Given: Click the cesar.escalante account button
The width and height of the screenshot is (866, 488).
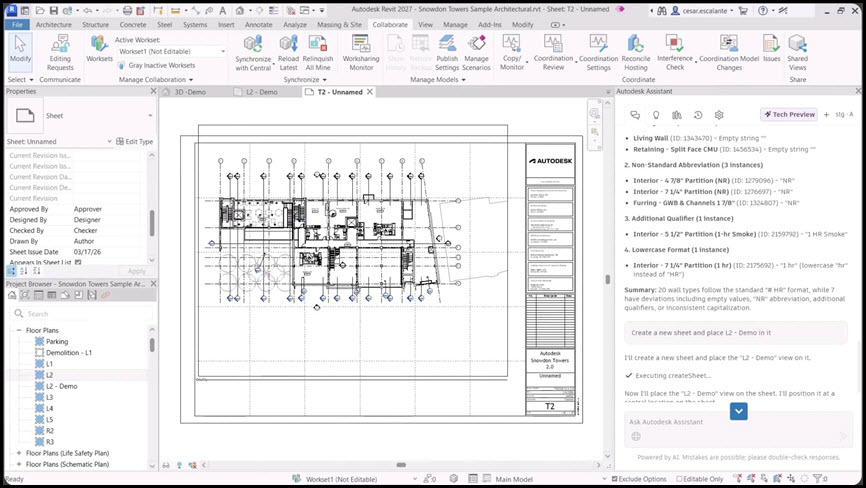Looking at the screenshot, I should 702,10.
